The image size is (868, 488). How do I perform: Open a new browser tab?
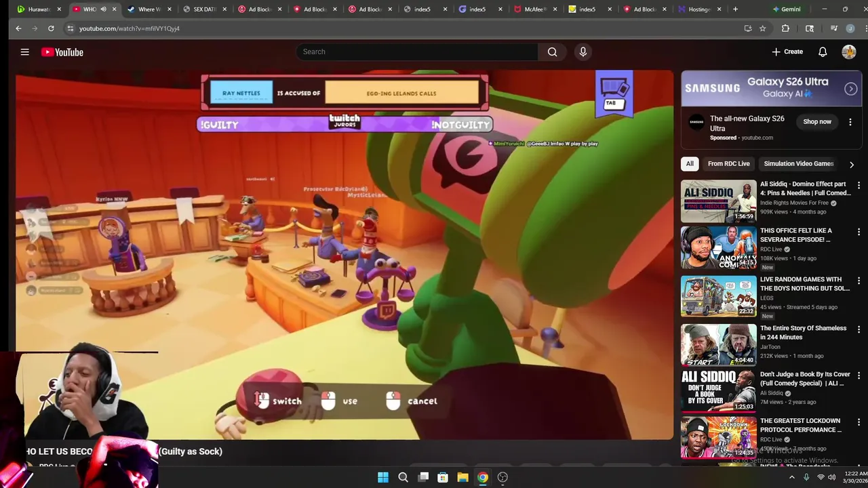(735, 9)
